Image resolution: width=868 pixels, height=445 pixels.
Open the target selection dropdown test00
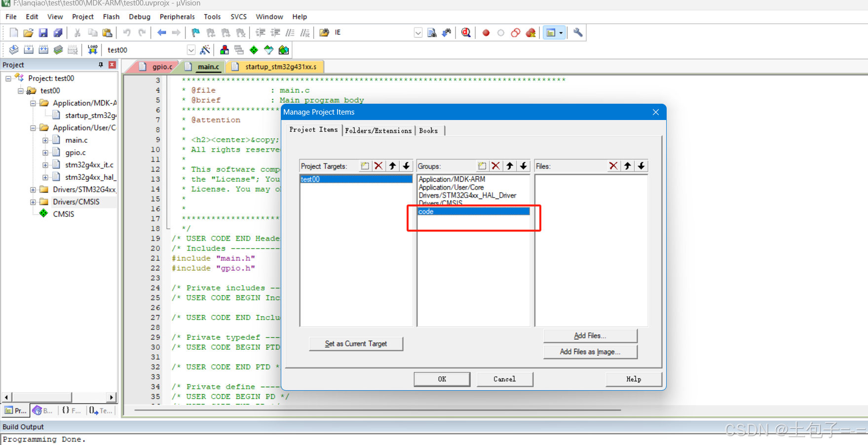(191, 50)
